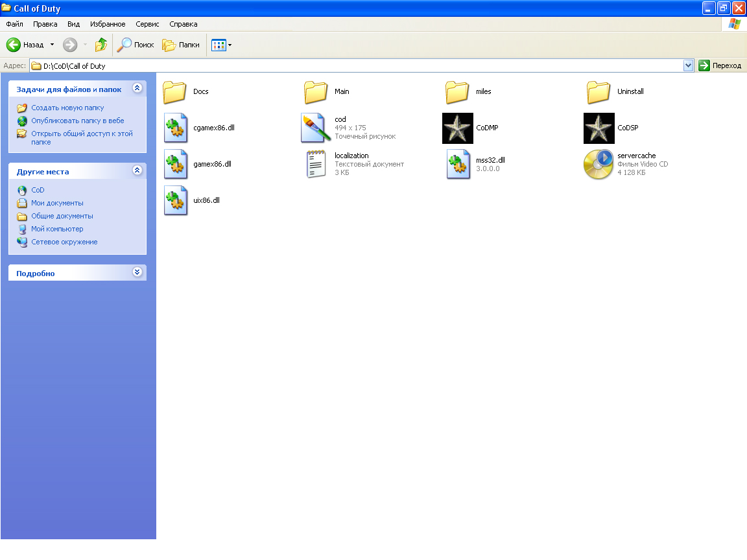Image resolution: width=747 pixels, height=560 pixels.
Task: Click the Создать новую папку link
Action: [67, 108]
